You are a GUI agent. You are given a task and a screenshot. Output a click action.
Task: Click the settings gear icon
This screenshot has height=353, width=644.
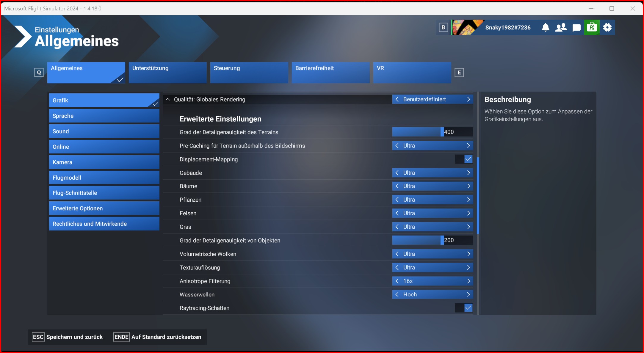(607, 28)
